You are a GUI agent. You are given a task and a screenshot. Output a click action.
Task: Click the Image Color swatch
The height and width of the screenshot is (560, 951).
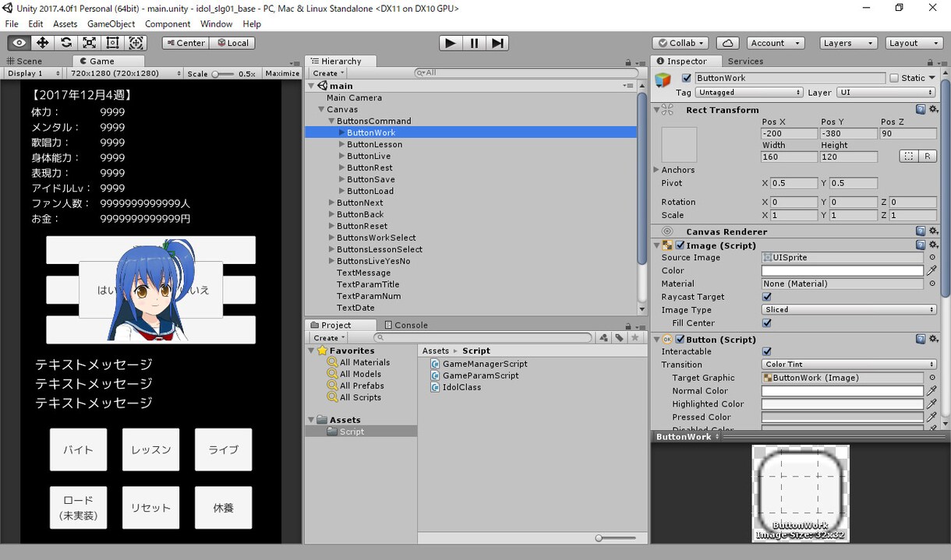[843, 271]
